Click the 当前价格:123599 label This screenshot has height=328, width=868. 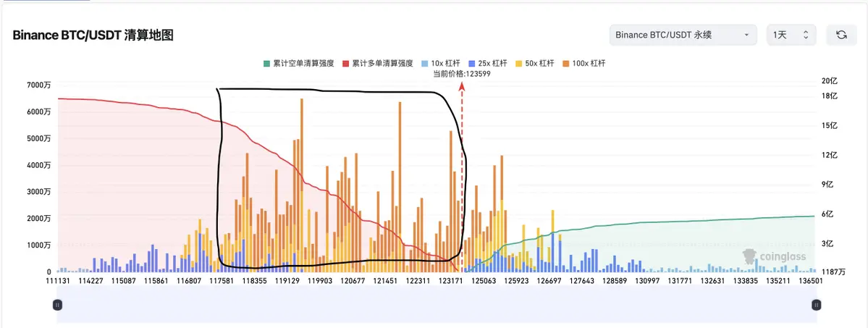coord(462,73)
